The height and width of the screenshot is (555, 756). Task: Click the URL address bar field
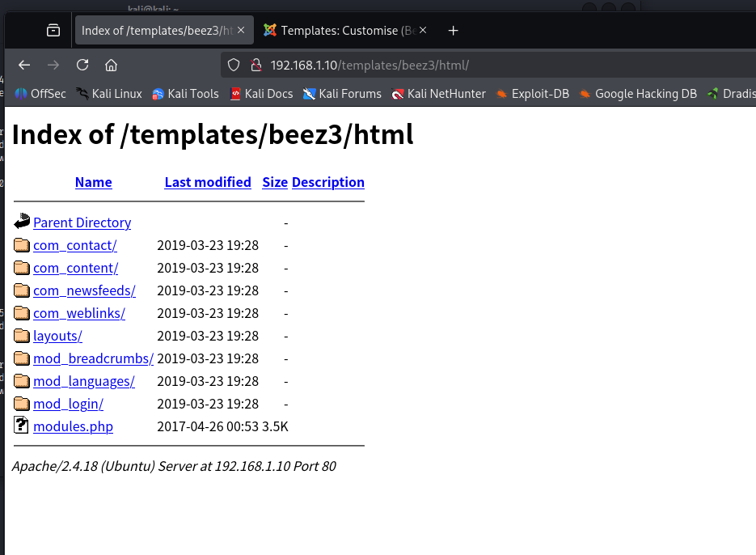[x=488, y=65]
